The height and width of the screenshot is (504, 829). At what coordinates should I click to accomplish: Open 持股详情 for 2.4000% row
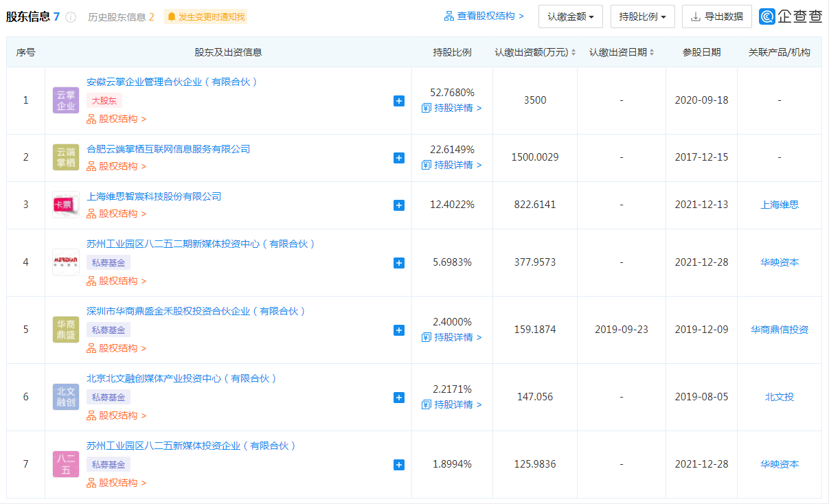pos(452,337)
